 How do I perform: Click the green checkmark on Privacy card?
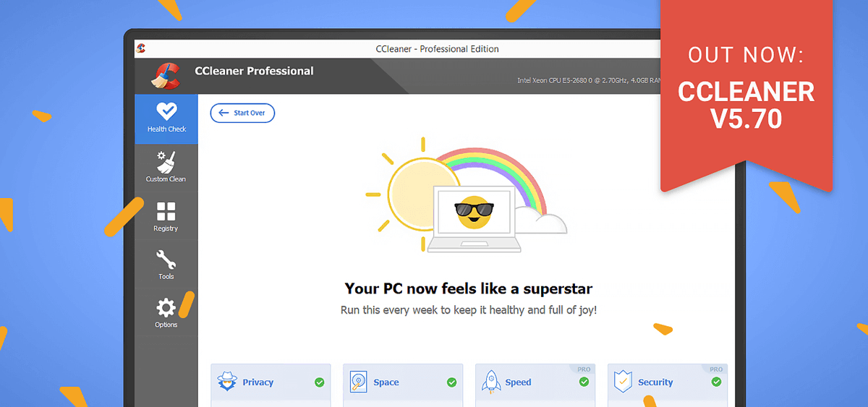point(319,382)
